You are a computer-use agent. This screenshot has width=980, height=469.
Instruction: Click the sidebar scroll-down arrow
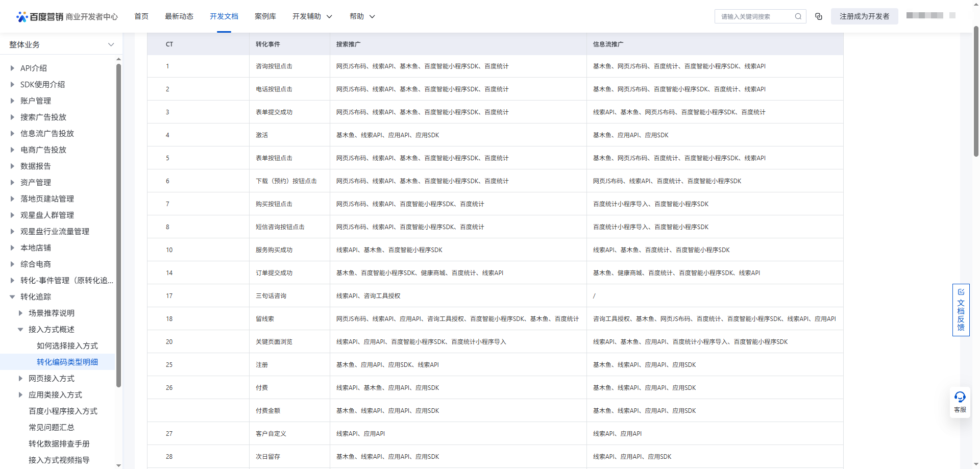click(119, 465)
